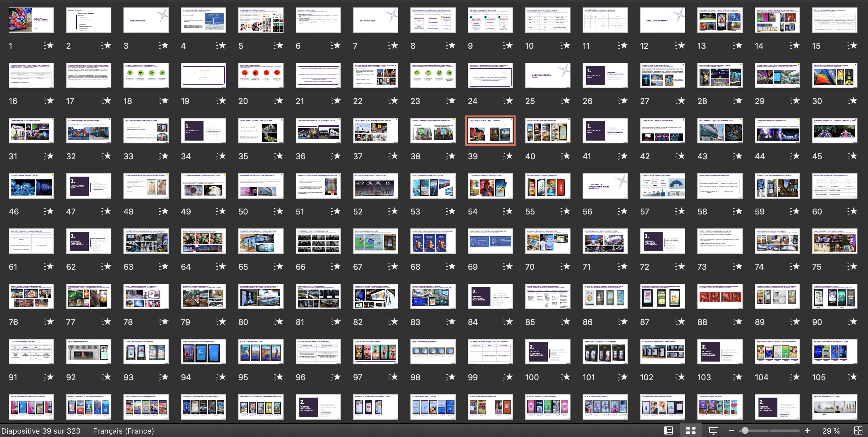
Task: Select slide 52 HD resolution thumbnail
Action: (375, 186)
